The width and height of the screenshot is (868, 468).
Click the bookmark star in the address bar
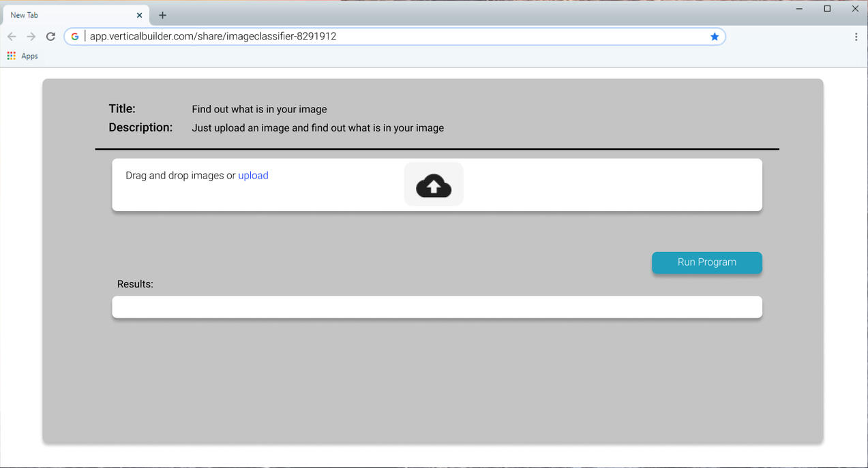click(x=715, y=37)
